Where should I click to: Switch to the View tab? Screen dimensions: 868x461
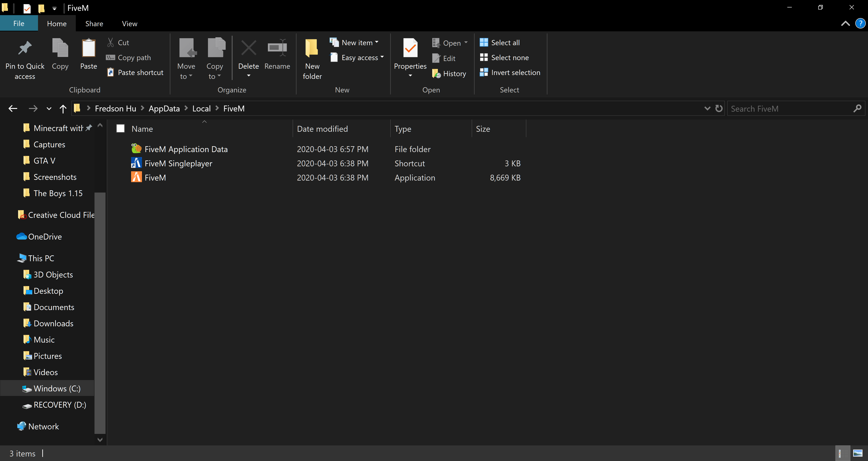pyautogui.click(x=129, y=24)
